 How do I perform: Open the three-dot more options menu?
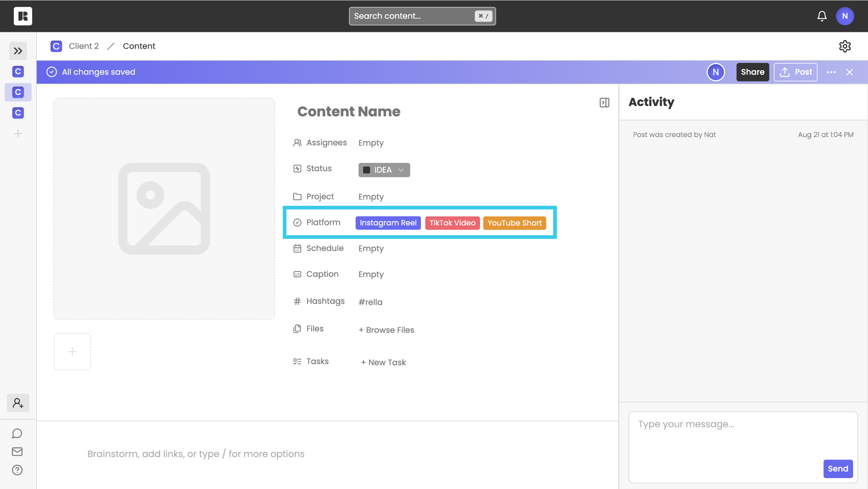(831, 72)
